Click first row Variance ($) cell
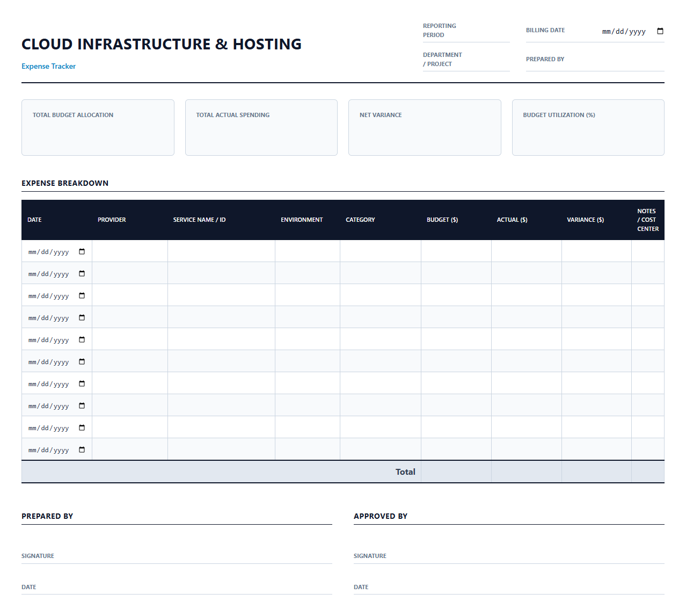This screenshot has height=616, width=686. click(596, 251)
